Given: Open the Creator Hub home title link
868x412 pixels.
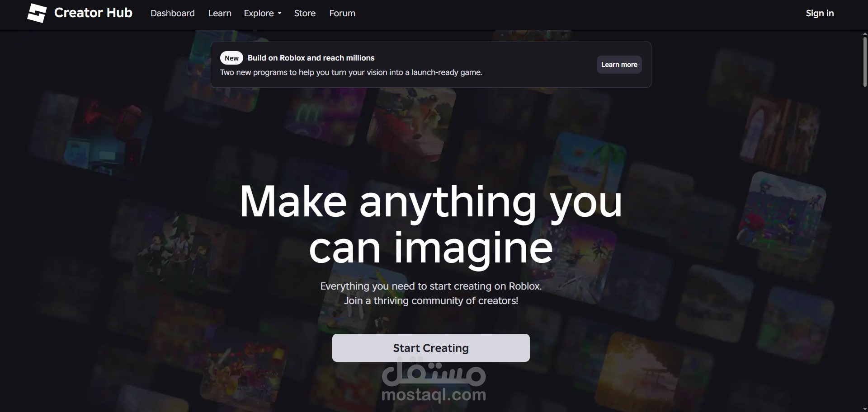Looking at the screenshot, I should (x=93, y=13).
